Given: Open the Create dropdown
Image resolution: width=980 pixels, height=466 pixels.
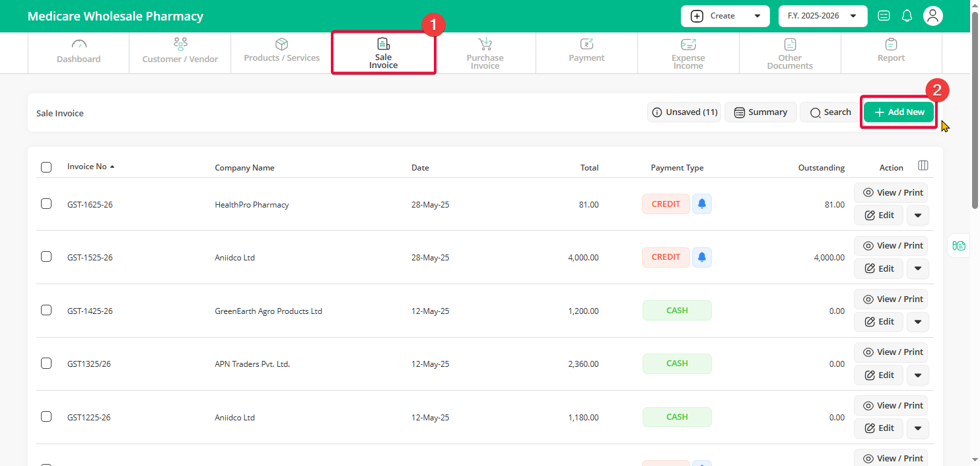Looking at the screenshot, I should click(725, 16).
